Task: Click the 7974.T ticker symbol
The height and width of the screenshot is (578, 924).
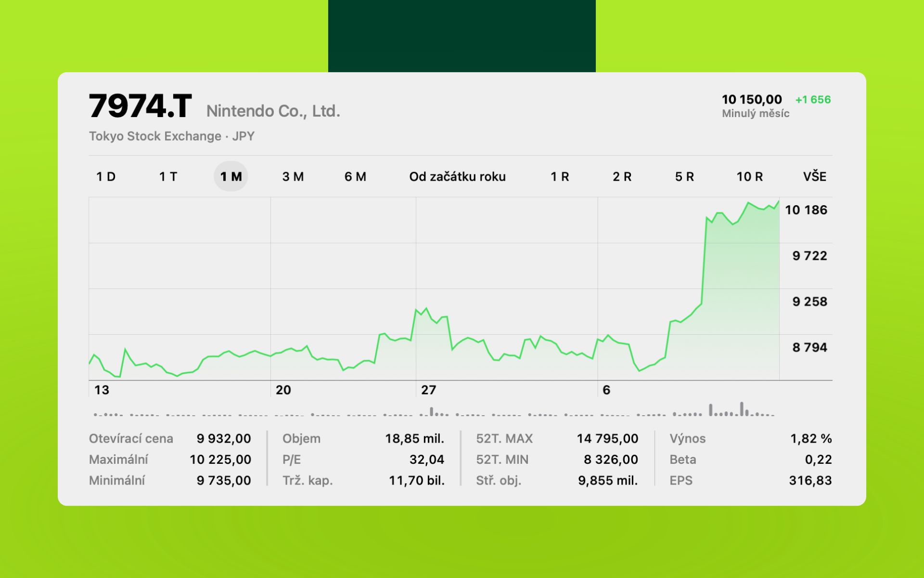Action: (x=141, y=106)
